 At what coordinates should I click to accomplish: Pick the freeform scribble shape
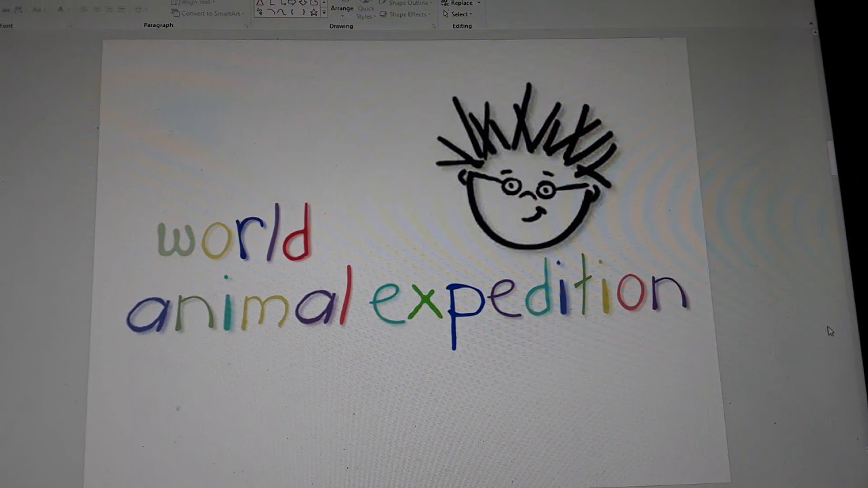click(260, 12)
